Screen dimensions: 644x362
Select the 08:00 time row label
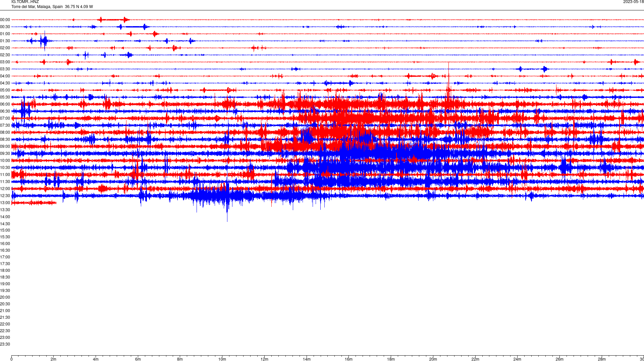click(x=5, y=132)
